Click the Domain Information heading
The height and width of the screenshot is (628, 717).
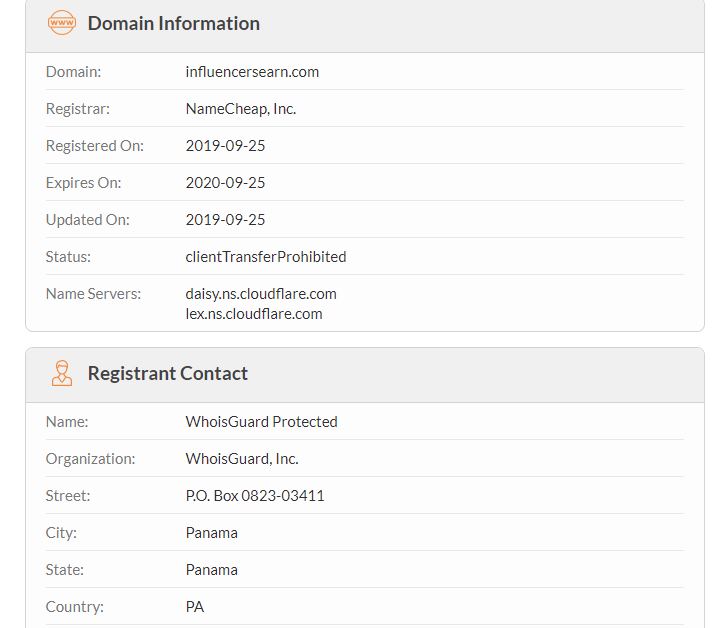[173, 23]
